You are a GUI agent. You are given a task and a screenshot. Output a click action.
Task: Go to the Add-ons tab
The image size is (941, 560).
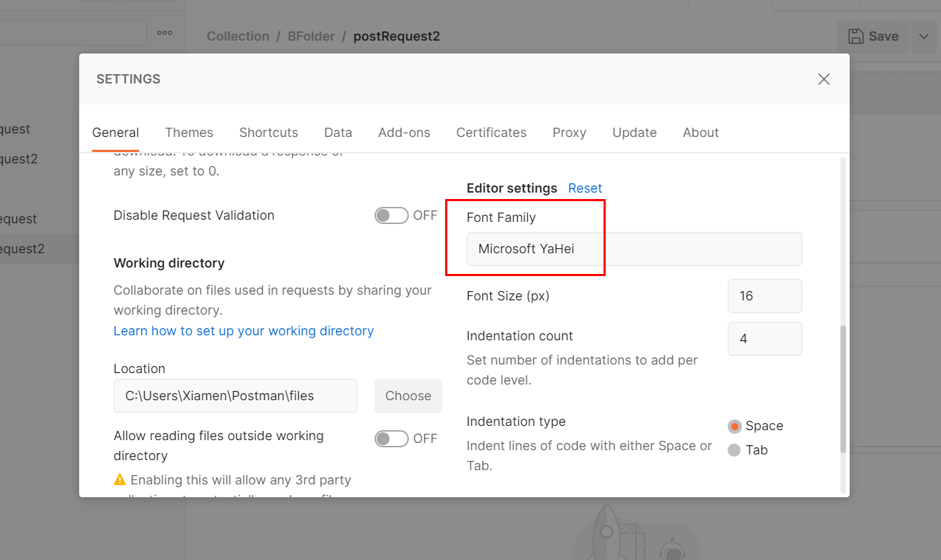coord(405,133)
